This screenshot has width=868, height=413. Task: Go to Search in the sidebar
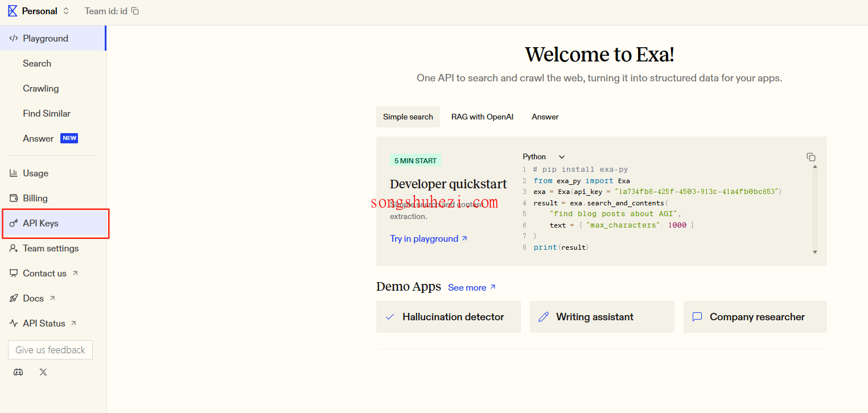tap(37, 63)
